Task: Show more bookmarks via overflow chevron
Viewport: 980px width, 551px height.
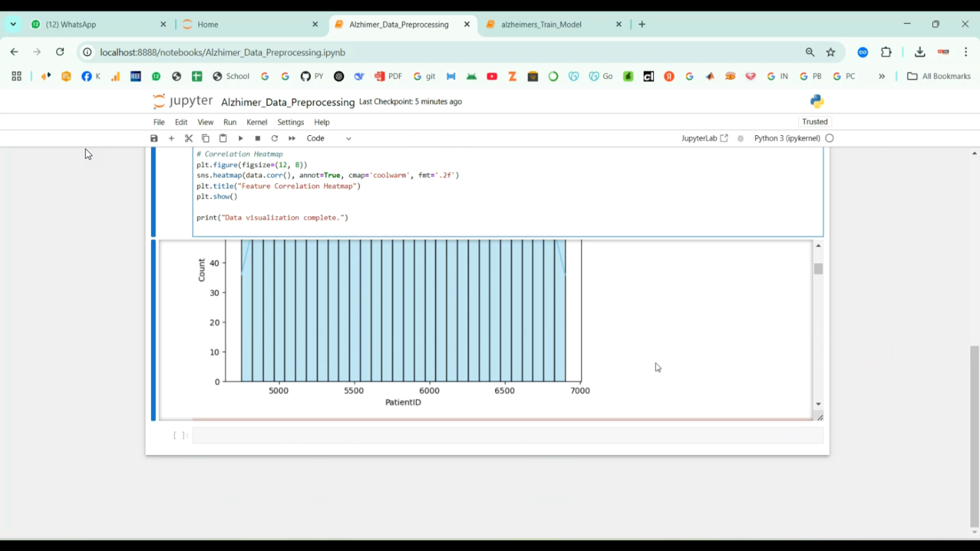Action: click(x=881, y=76)
